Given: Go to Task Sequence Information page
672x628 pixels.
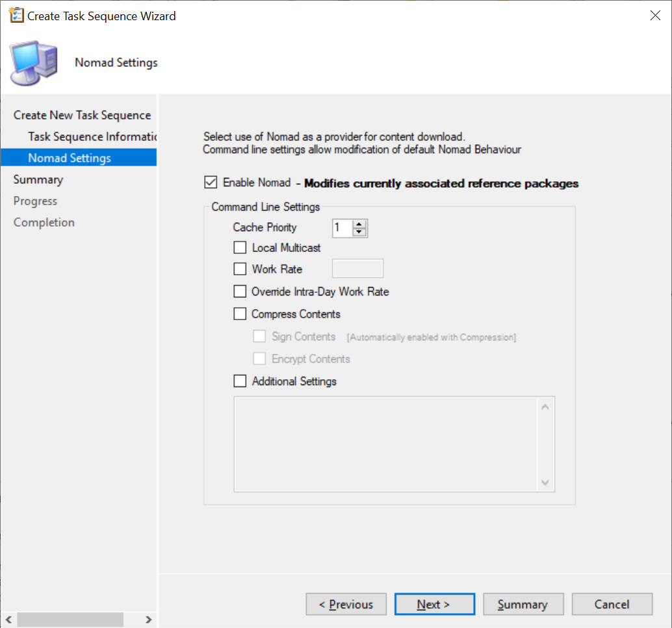Looking at the screenshot, I should (92, 136).
